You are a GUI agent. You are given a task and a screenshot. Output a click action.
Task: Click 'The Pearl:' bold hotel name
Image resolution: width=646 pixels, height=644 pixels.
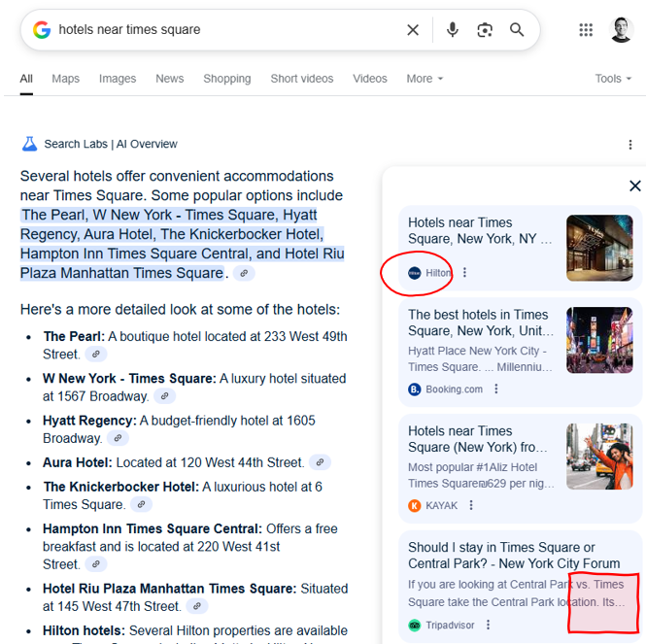tap(74, 336)
